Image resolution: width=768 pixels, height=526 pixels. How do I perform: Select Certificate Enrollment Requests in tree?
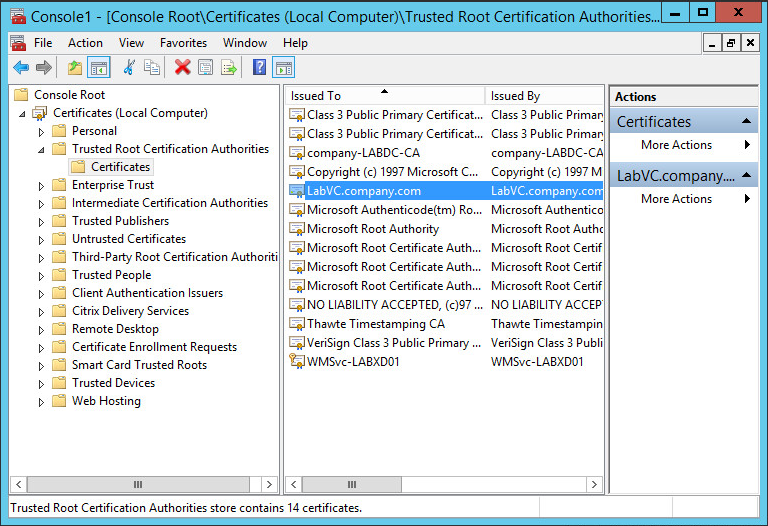154,347
